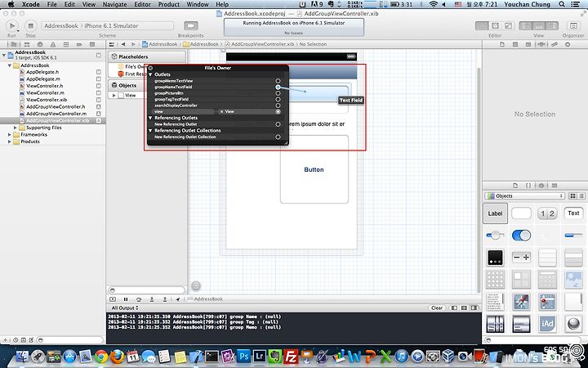Collapse the Outlets section in File's Owner
The image size is (588, 368).
(151, 74)
